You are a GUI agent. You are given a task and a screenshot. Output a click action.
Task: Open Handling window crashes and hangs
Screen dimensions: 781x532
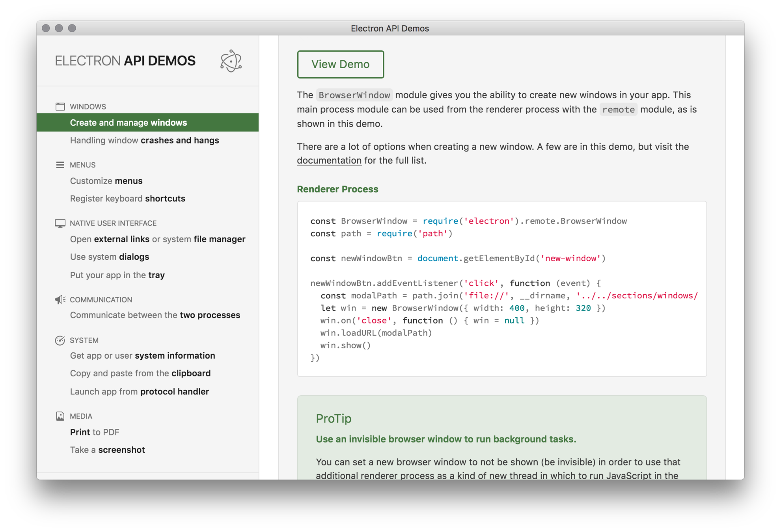point(144,140)
